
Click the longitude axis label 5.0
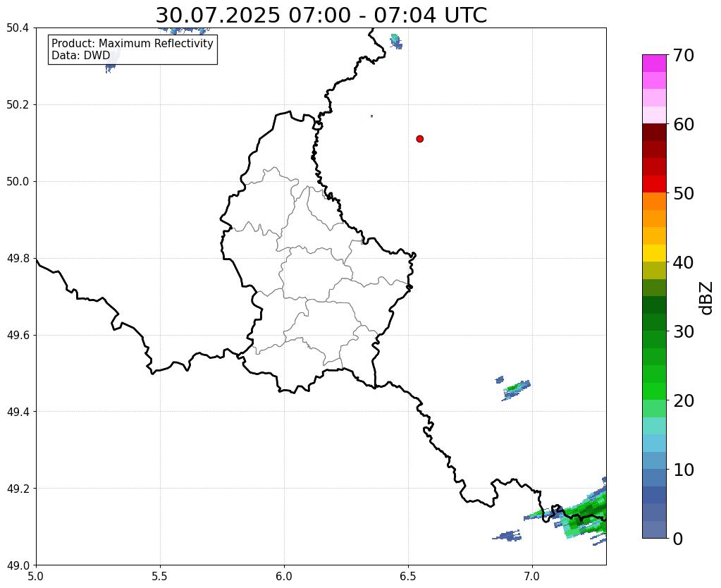coord(36,577)
